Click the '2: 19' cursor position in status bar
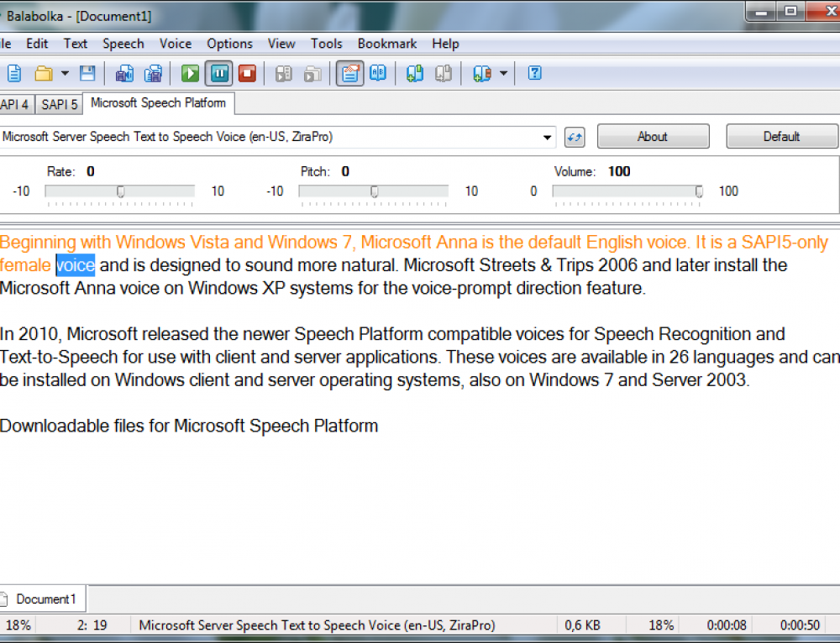Image resolution: width=840 pixels, height=643 pixels. (92, 625)
